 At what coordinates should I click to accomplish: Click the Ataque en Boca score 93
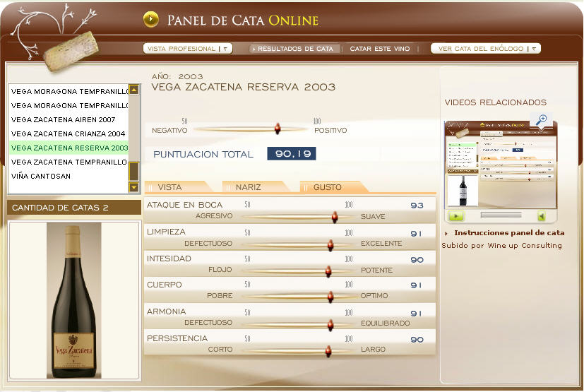[417, 206]
